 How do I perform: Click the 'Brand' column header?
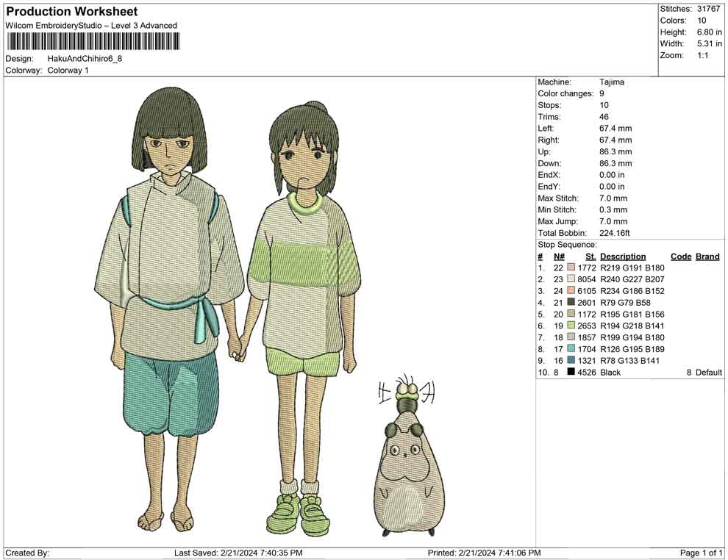(x=707, y=256)
